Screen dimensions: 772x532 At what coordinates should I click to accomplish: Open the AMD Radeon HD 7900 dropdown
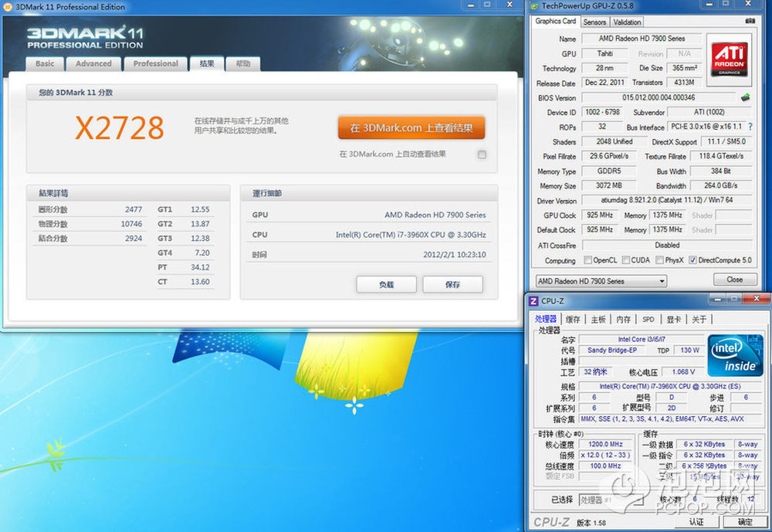601,281
